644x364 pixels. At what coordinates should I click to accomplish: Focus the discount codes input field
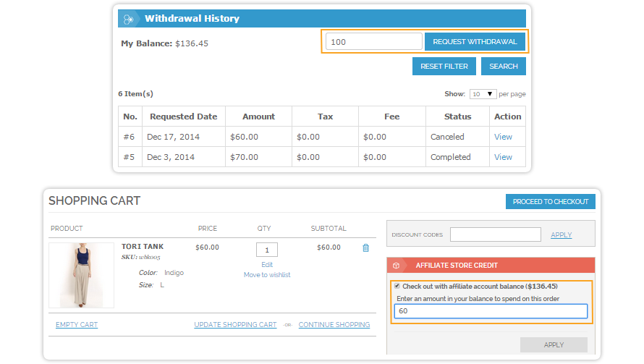pos(496,234)
